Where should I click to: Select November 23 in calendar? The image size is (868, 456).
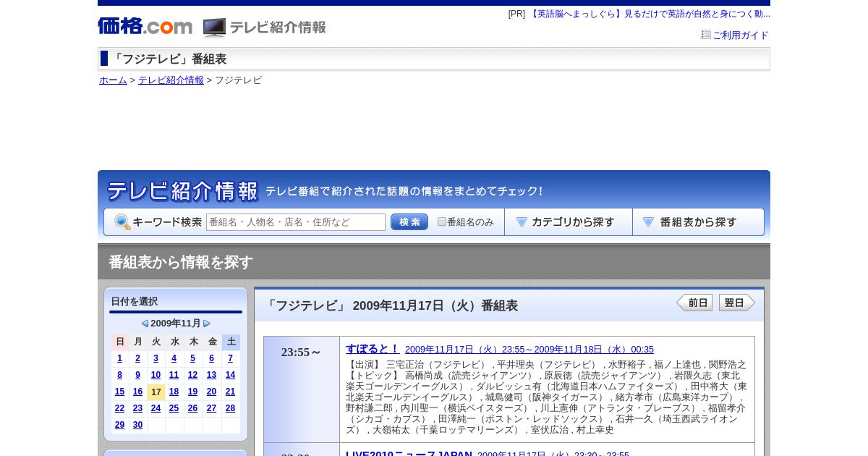click(137, 408)
